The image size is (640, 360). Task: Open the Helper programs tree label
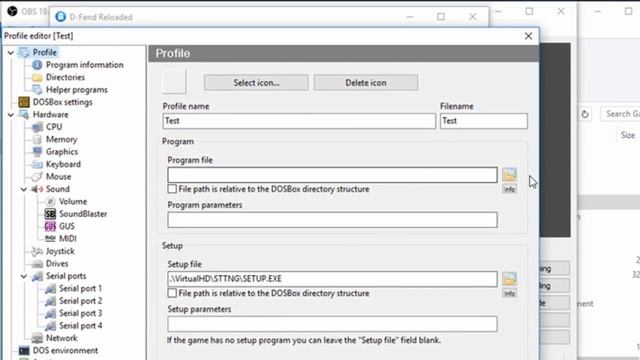77,90
